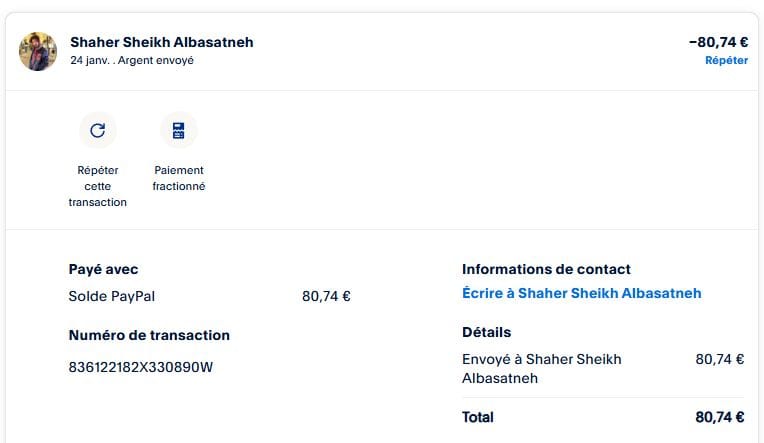Click the 'Total' label
Screen dimensions: 764x443
[478, 417]
